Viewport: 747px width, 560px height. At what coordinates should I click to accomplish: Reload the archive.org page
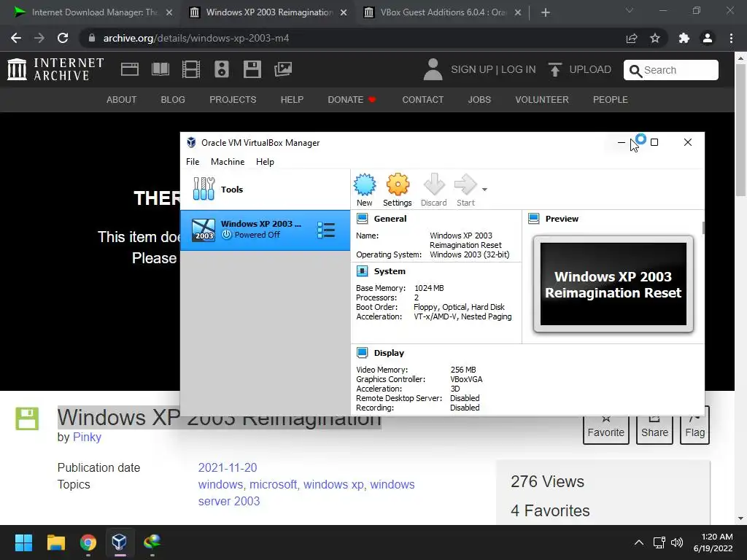(x=63, y=38)
